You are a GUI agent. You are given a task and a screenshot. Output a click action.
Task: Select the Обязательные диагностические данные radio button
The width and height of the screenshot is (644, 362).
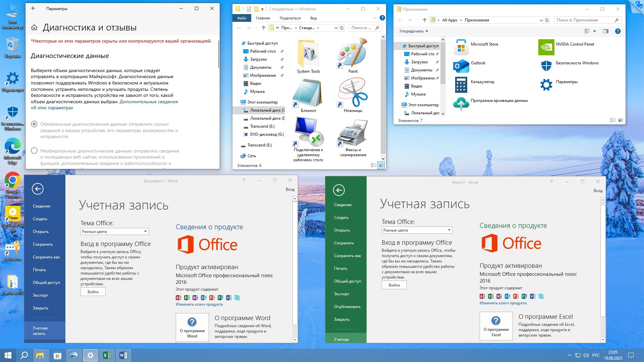(x=34, y=124)
